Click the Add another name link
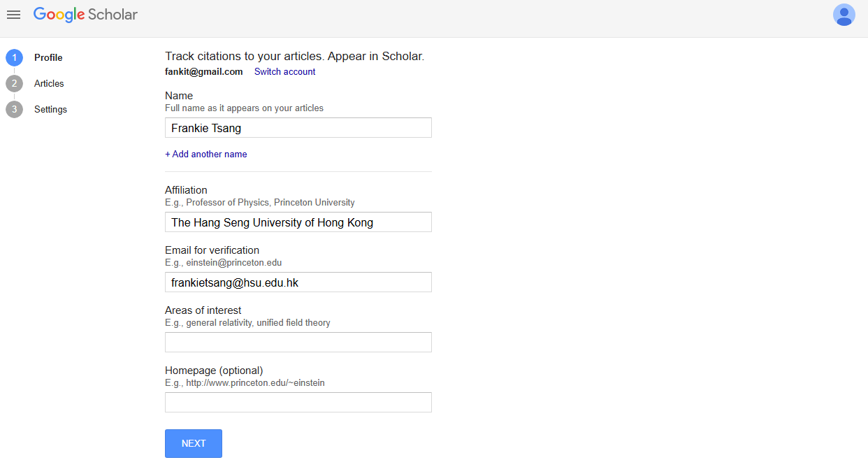Image resolution: width=868 pixels, height=467 pixels. point(205,154)
